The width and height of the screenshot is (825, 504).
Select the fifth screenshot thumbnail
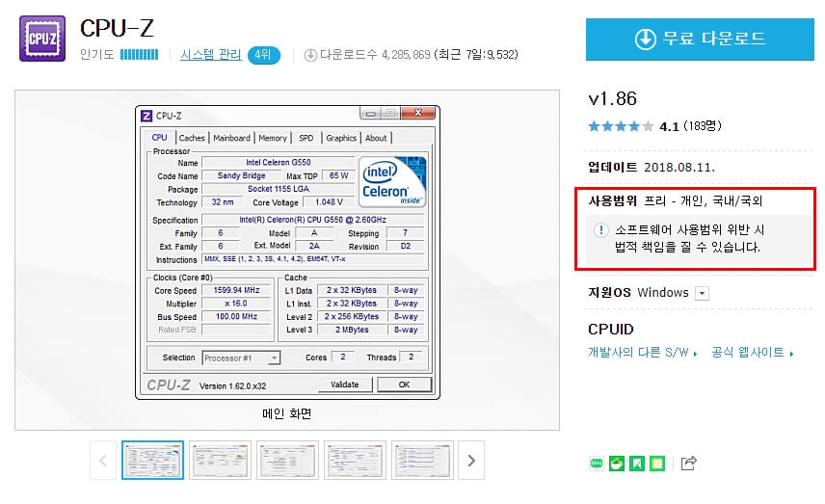pos(422,461)
